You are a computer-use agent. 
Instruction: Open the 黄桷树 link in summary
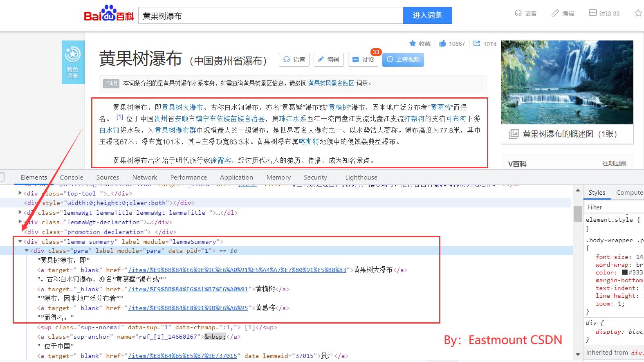click(339, 107)
